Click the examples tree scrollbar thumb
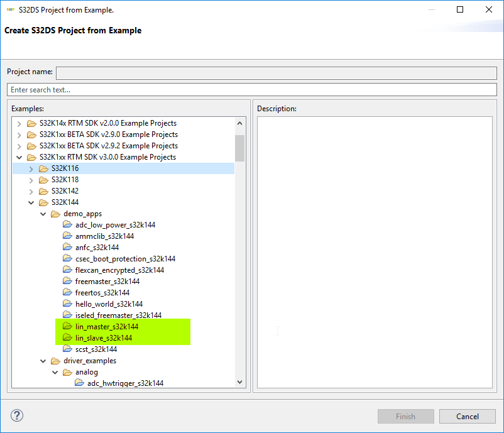Screen dimensions: 504x433 [x=239, y=148]
